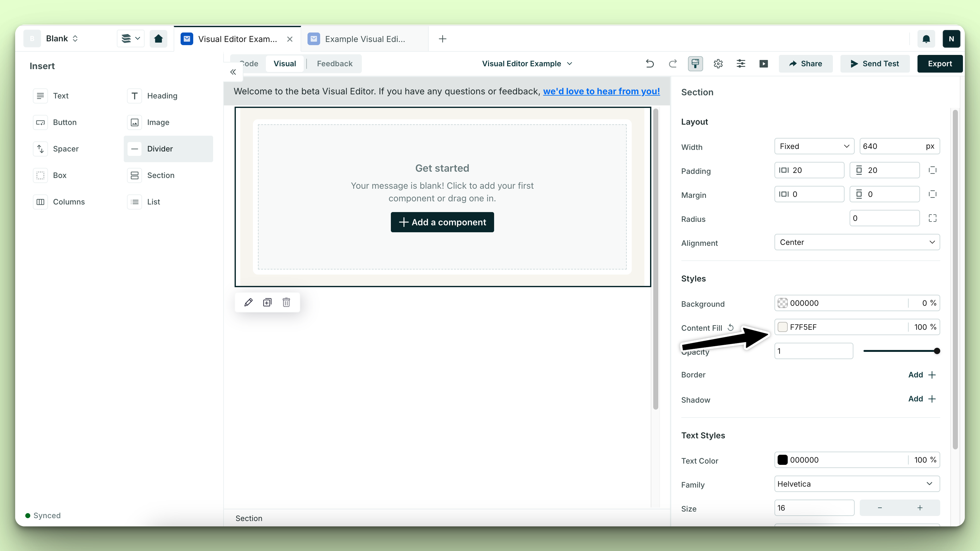Click the undo arrow icon

pos(650,63)
